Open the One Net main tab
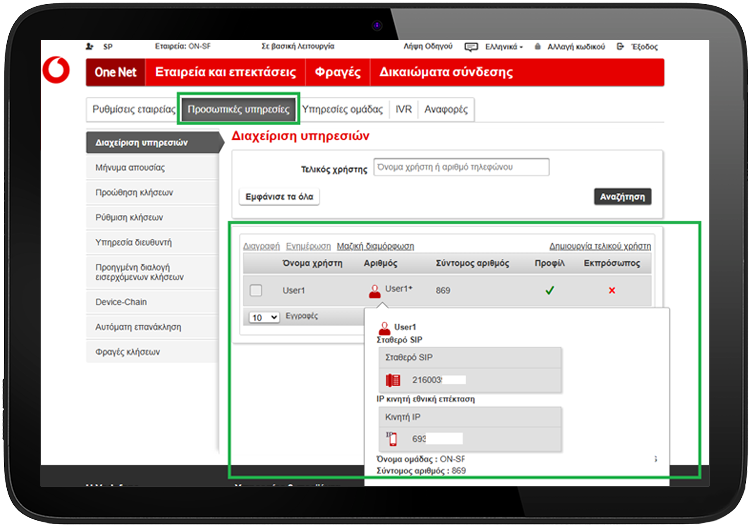The height and width of the screenshot is (527, 750). 115,72
